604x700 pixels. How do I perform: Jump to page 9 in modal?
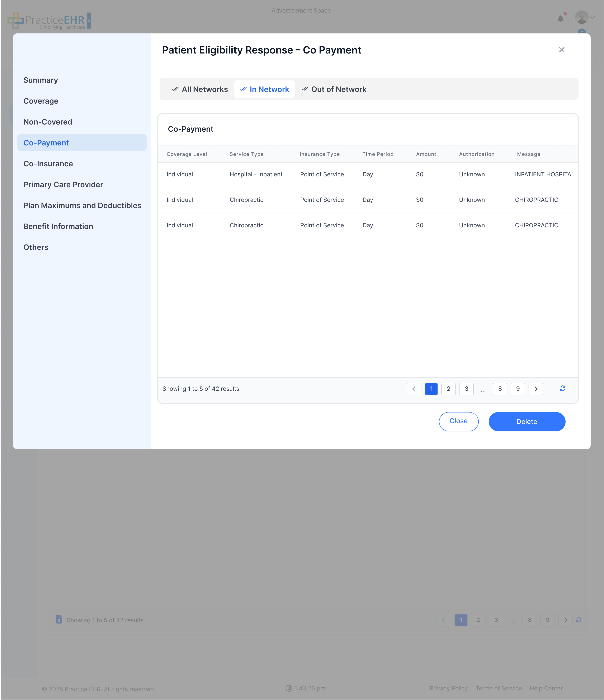pos(518,389)
